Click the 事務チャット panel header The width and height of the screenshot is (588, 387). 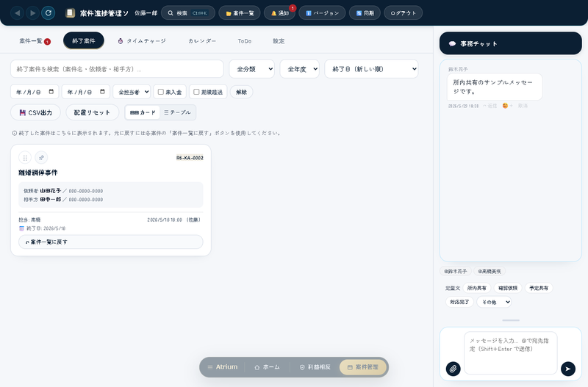510,43
